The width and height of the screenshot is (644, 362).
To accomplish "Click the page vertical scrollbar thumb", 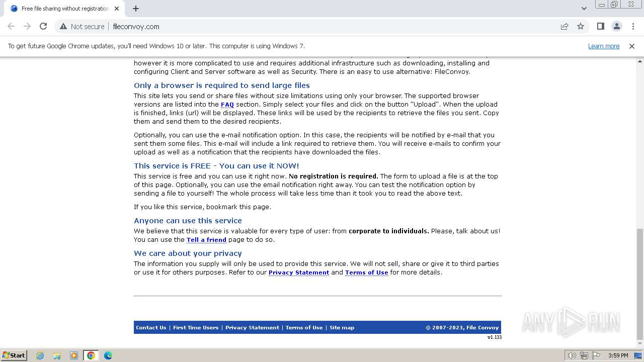I will click(640, 284).
